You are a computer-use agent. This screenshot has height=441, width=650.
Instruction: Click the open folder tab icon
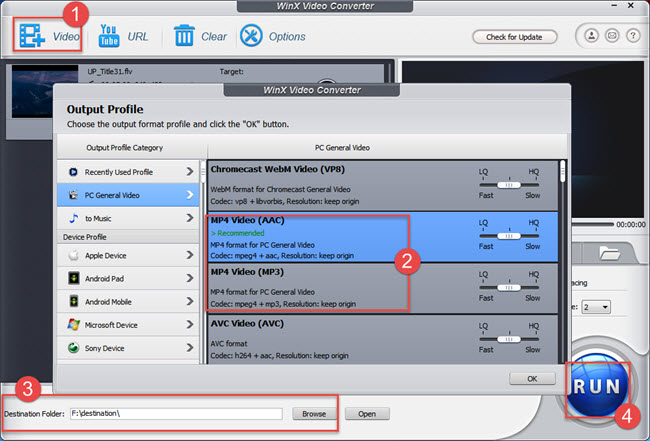coord(609,252)
